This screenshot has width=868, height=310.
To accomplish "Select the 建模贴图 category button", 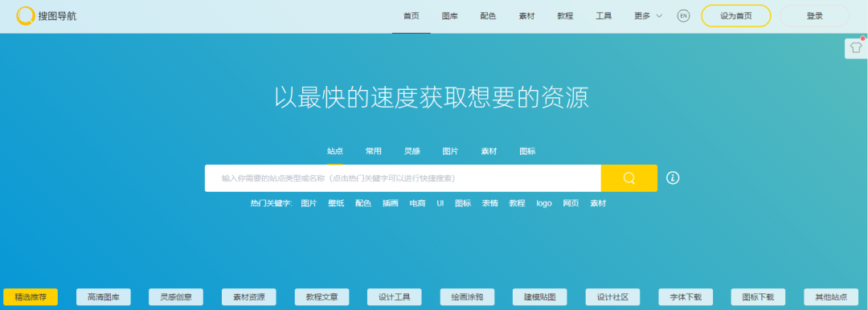I will [540, 297].
